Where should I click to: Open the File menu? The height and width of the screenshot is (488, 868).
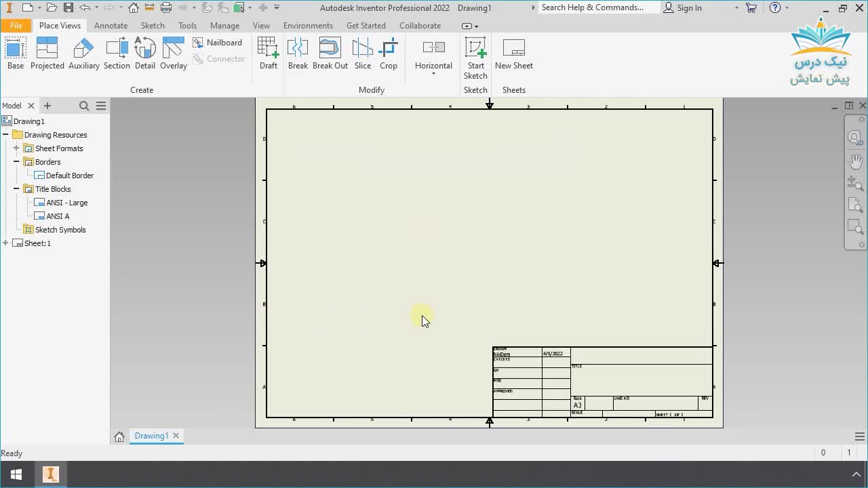pos(16,26)
